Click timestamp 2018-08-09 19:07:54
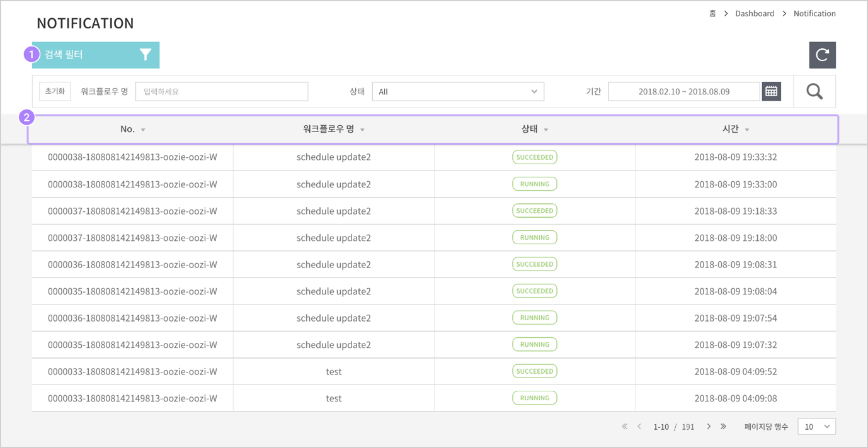 click(x=736, y=318)
